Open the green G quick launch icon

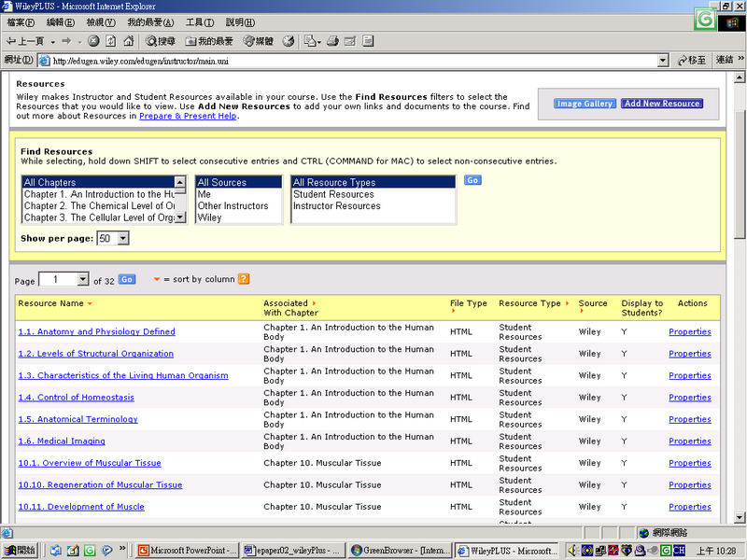(x=90, y=551)
